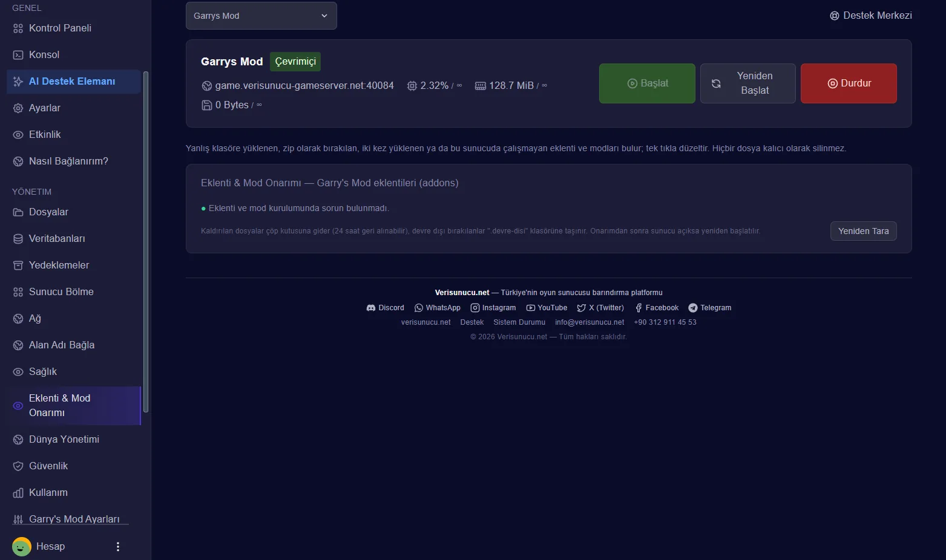Open the Discord footer link
Image resolution: width=946 pixels, height=560 pixels.
(x=385, y=308)
